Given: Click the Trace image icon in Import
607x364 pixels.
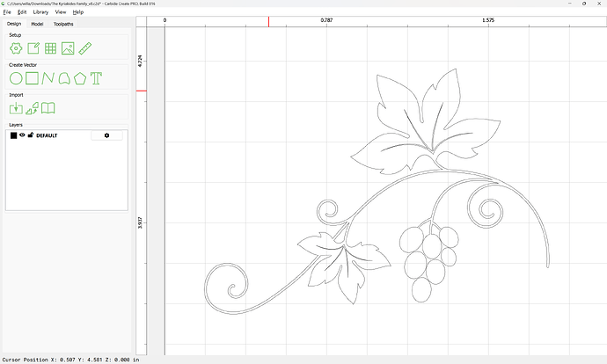Looking at the screenshot, I should (33, 108).
